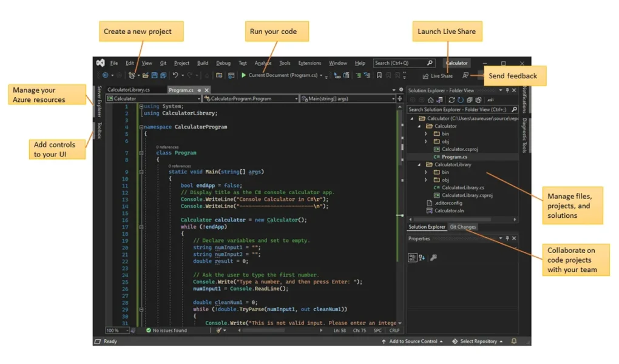Click Select Repository in status bar

(x=478, y=342)
